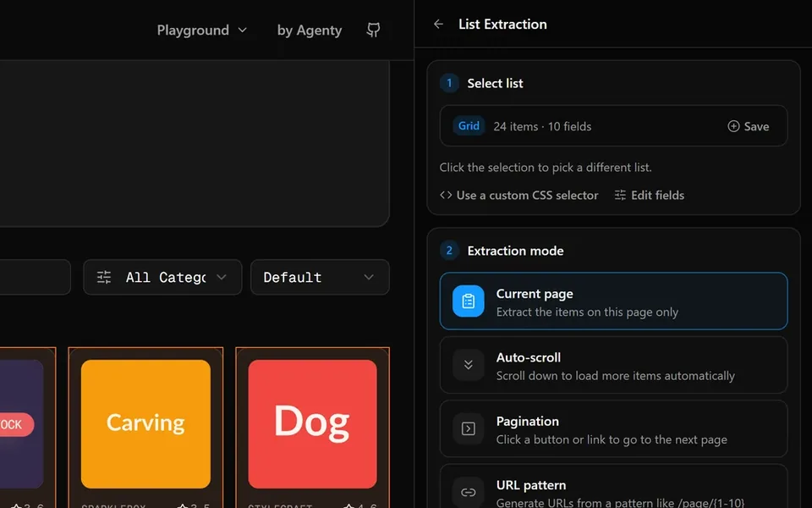
Task: Open the Playground dropdown menu
Action: click(x=201, y=30)
